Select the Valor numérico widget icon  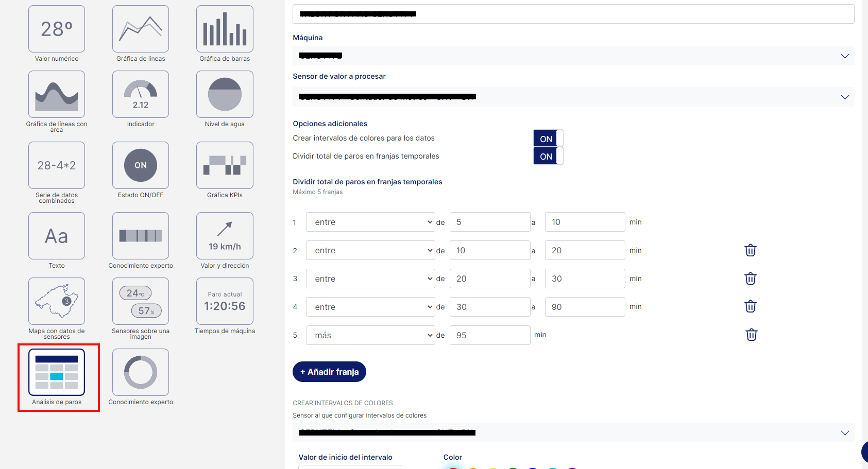pyautogui.click(x=57, y=29)
